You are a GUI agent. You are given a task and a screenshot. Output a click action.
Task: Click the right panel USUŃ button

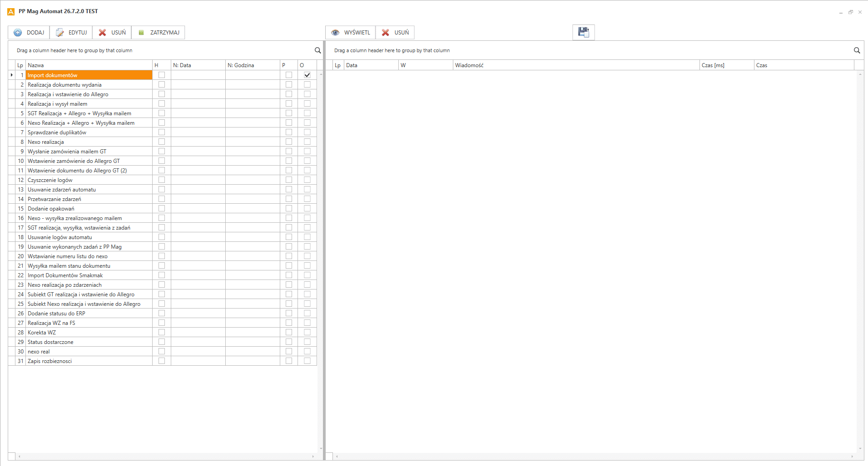pos(395,33)
